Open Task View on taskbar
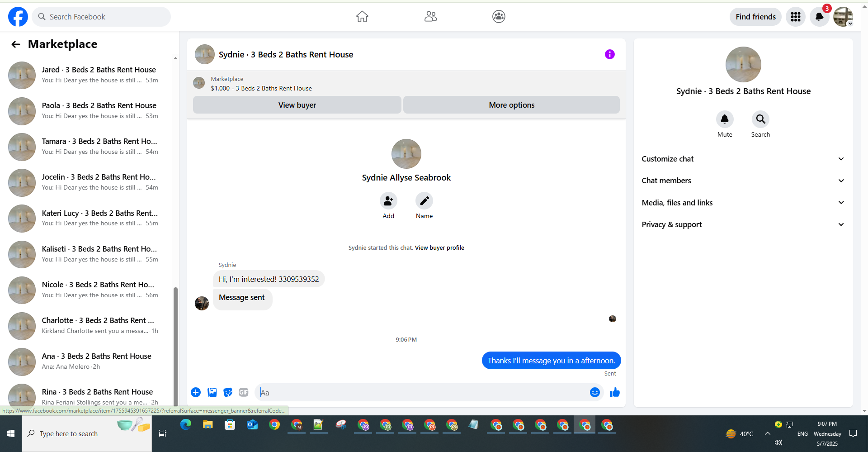 [163, 433]
